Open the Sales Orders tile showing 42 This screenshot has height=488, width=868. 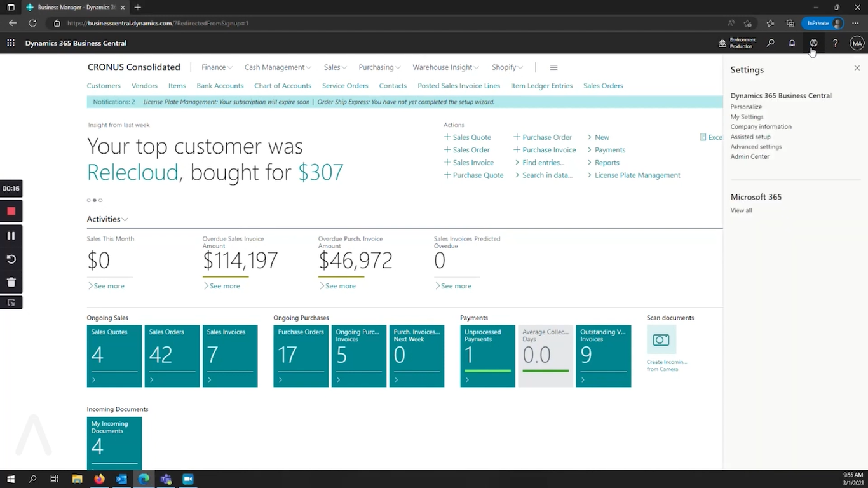(x=172, y=356)
